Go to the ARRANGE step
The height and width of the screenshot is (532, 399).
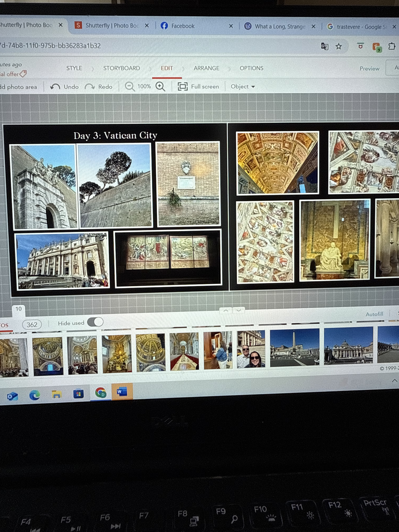click(x=206, y=68)
